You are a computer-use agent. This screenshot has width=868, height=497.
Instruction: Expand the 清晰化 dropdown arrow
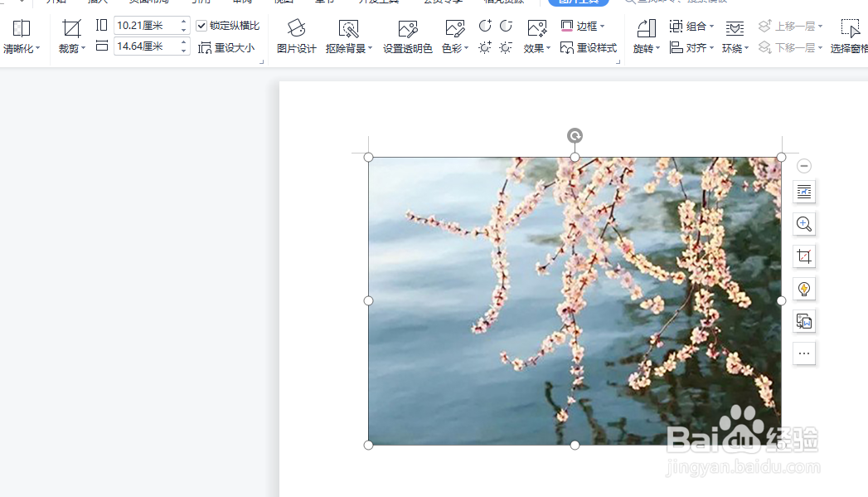37,49
